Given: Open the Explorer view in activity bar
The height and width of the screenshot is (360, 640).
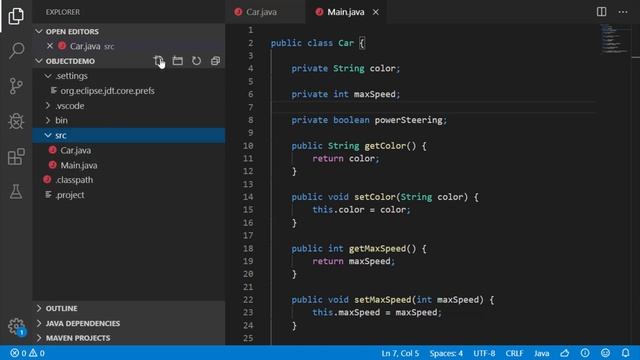Looking at the screenshot, I should pyautogui.click(x=16, y=16).
